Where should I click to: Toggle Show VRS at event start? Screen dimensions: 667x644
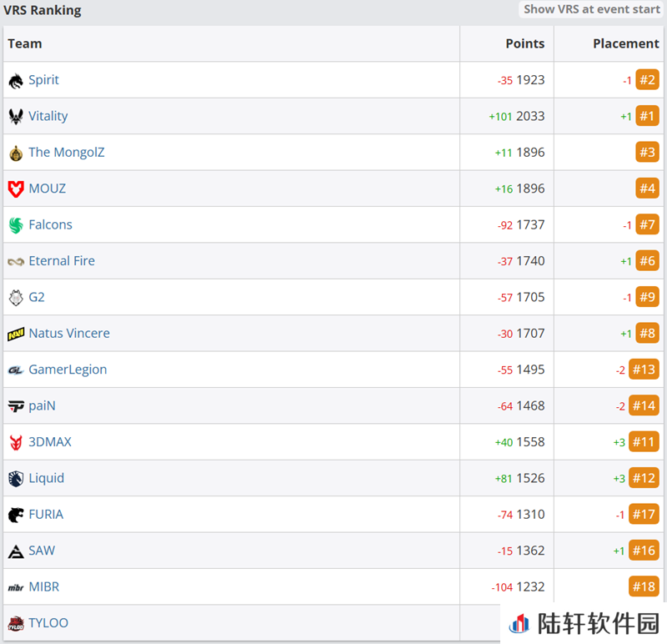point(591,9)
